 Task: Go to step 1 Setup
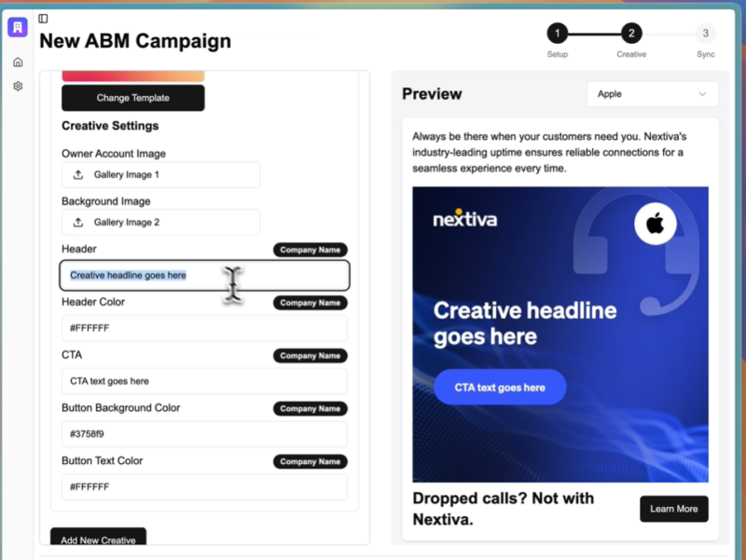click(557, 34)
